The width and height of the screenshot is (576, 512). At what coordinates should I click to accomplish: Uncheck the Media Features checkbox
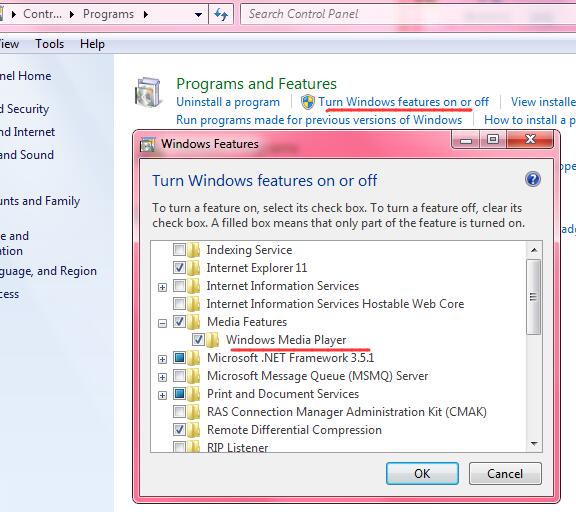[179, 322]
